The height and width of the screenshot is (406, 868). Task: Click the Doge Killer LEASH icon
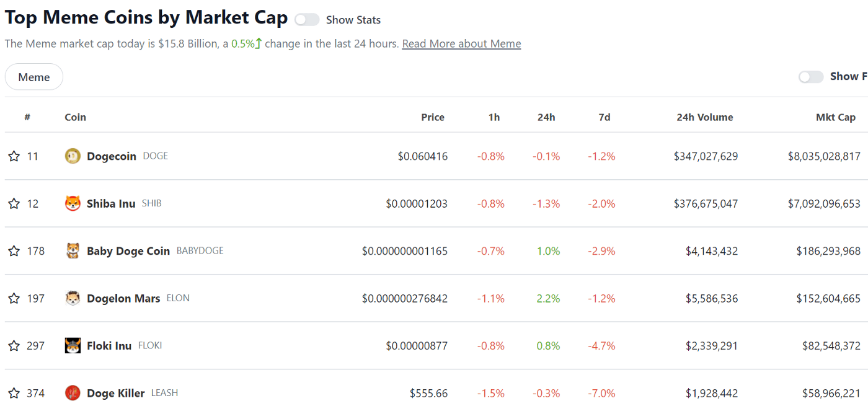[x=73, y=393]
